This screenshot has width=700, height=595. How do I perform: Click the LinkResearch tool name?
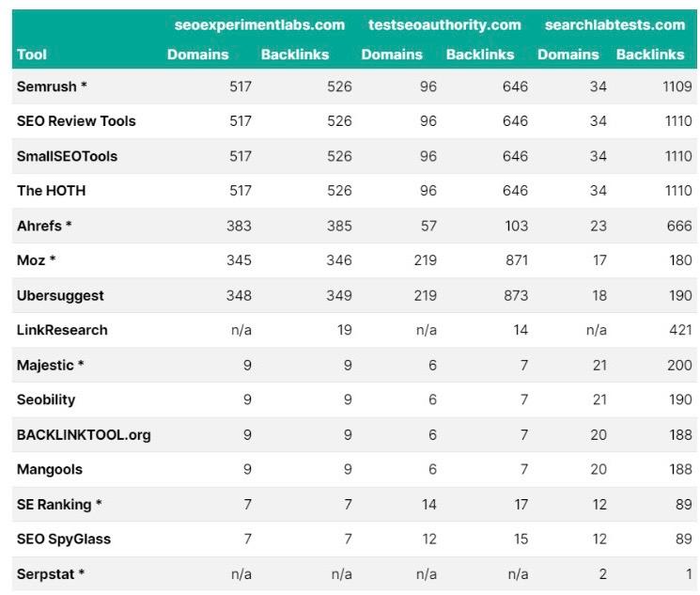pos(62,330)
